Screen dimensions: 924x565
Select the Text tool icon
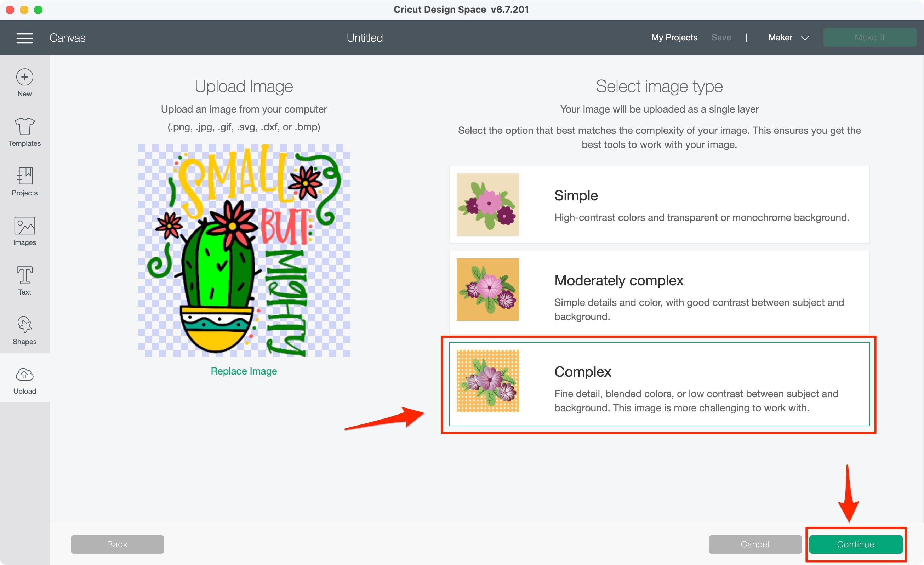pos(24,275)
